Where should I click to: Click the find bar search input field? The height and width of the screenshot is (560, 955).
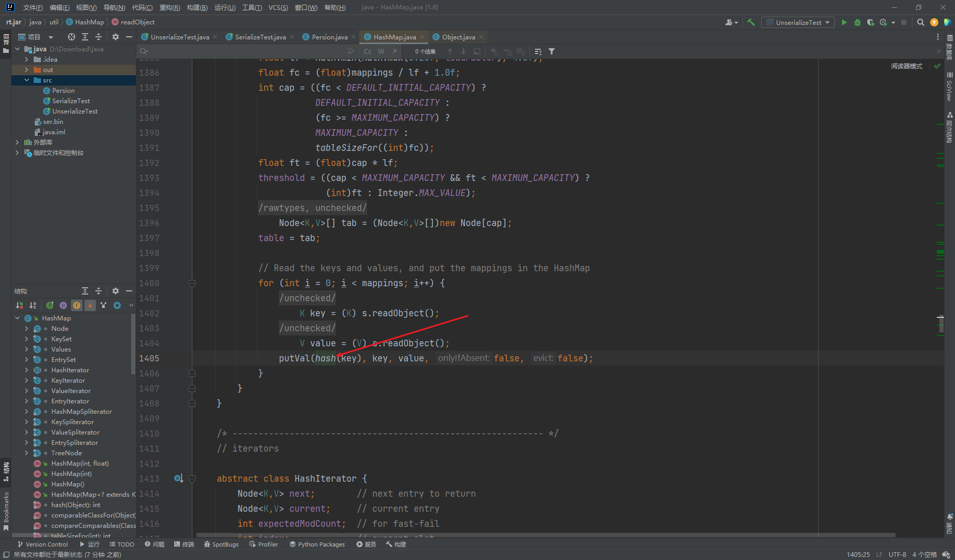coord(246,51)
